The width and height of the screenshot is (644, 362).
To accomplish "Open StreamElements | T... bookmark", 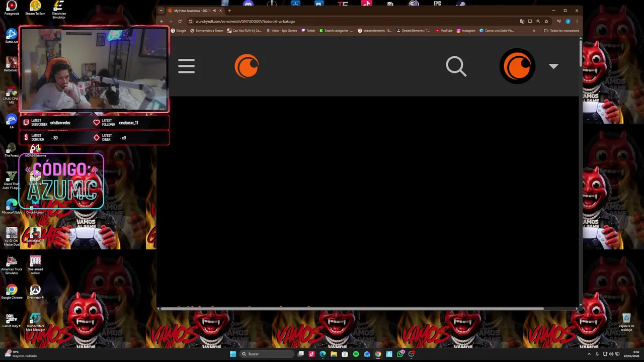I will tap(413, 31).
